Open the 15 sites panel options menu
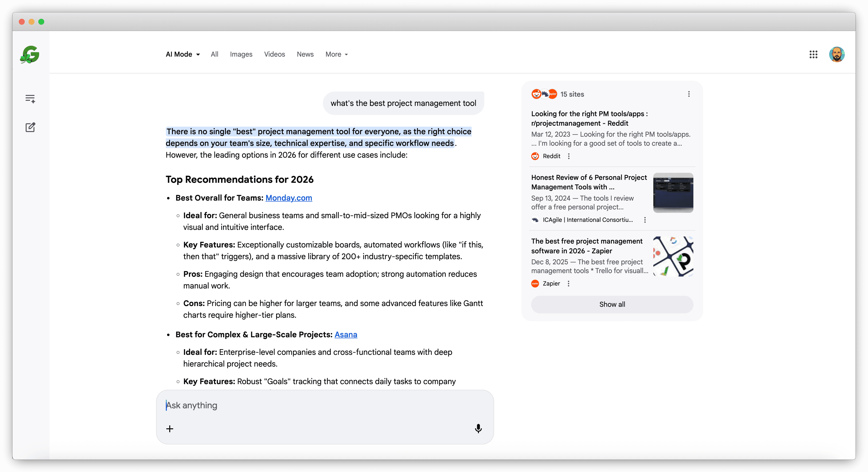 tap(688, 94)
